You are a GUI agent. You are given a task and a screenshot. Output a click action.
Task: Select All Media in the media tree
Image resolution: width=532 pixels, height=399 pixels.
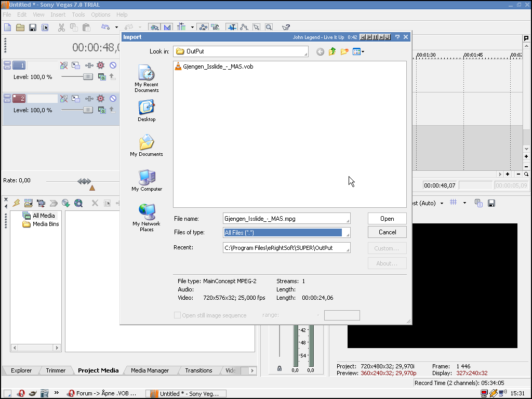point(44,216)
